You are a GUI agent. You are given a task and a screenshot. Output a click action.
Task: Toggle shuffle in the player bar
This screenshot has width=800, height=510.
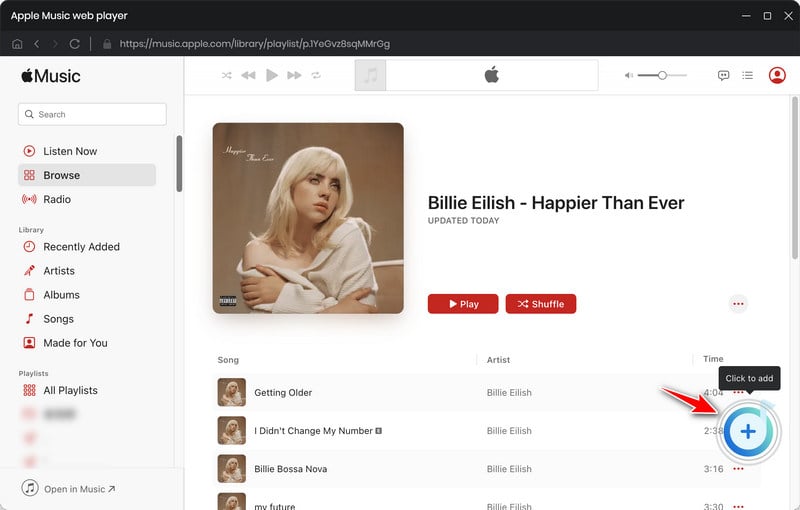pos(227,75)
